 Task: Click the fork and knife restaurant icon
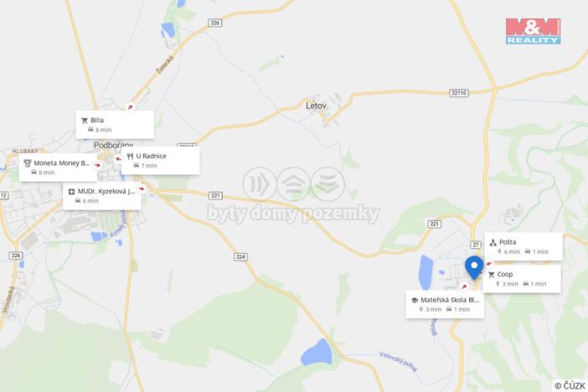coord(130,156)
